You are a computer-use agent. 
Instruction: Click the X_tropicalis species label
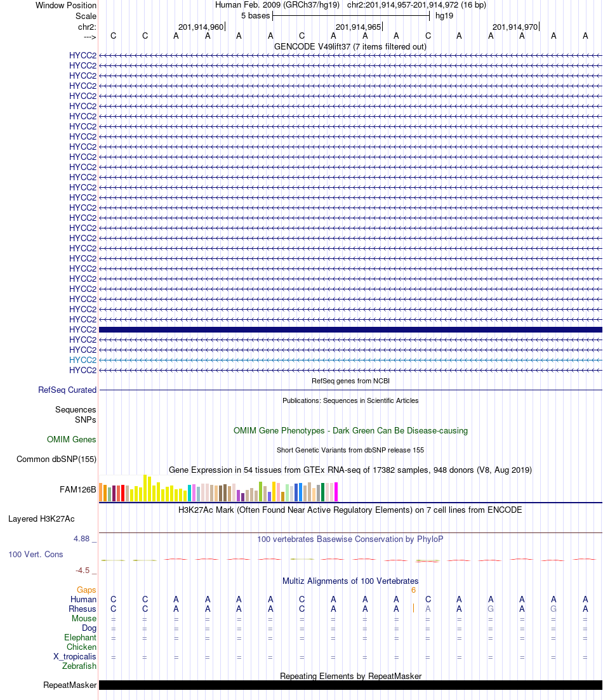pyautogui.click(x=75, y=656)
